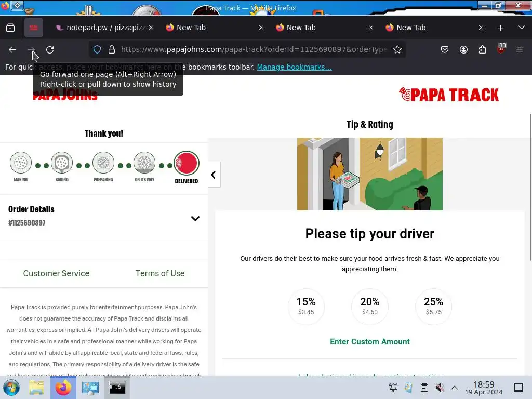Click the Making stage icon
This screenshot has width=532, height=399.
[x=21, y=163]
